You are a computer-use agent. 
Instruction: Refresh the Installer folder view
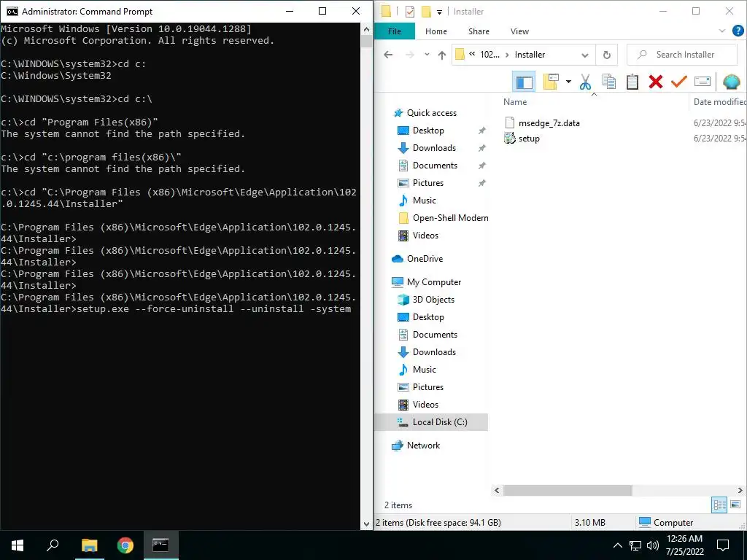tap(606, 55)
